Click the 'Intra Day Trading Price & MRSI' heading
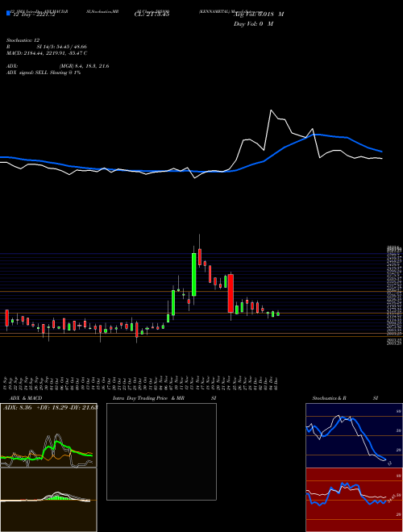The height and width of the screenshot is (532, 403). tap(164, 398)
